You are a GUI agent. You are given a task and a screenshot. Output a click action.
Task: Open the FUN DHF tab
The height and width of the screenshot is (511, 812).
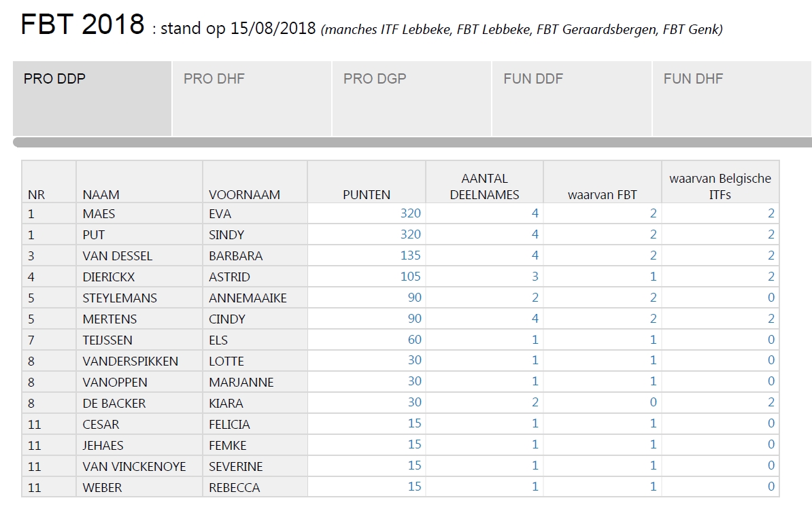pos(732,99)
